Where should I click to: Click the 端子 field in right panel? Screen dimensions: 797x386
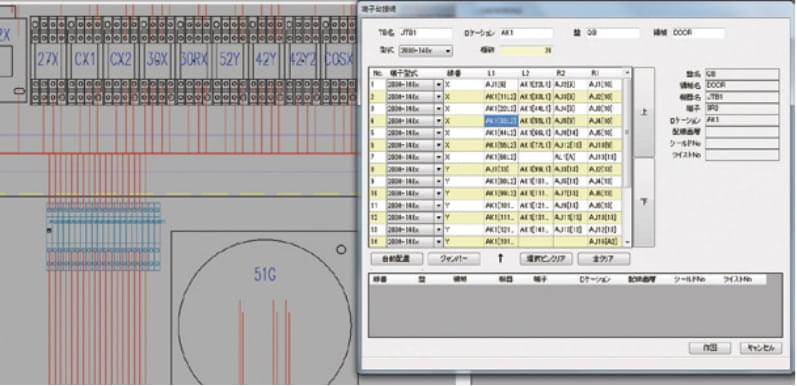pyautogui.click(x=742, y=109)
